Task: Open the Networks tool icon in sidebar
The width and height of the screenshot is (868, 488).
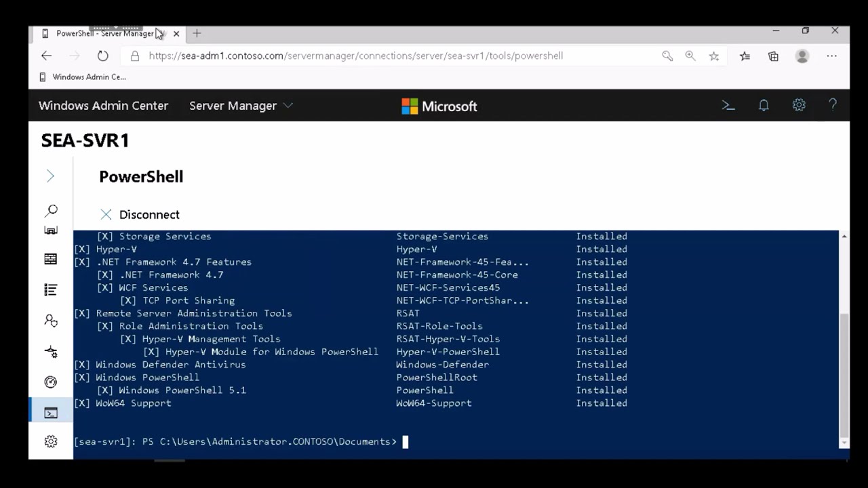Action: (x=51, y=352)
